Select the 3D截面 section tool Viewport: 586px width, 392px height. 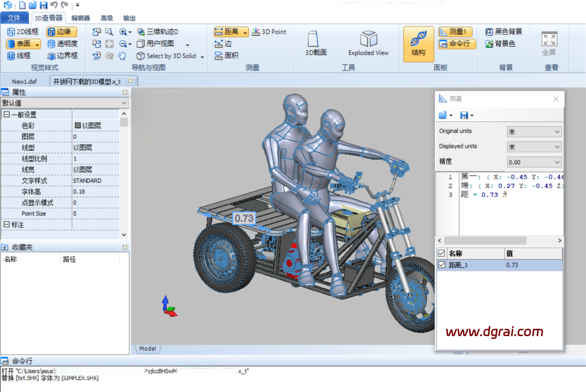pyautogui.click(x=316, y=43)
